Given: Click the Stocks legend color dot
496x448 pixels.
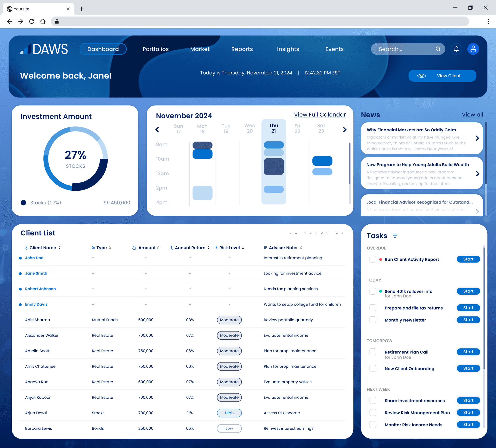Looking at the screenshot, I should click(x=23, y=203).
